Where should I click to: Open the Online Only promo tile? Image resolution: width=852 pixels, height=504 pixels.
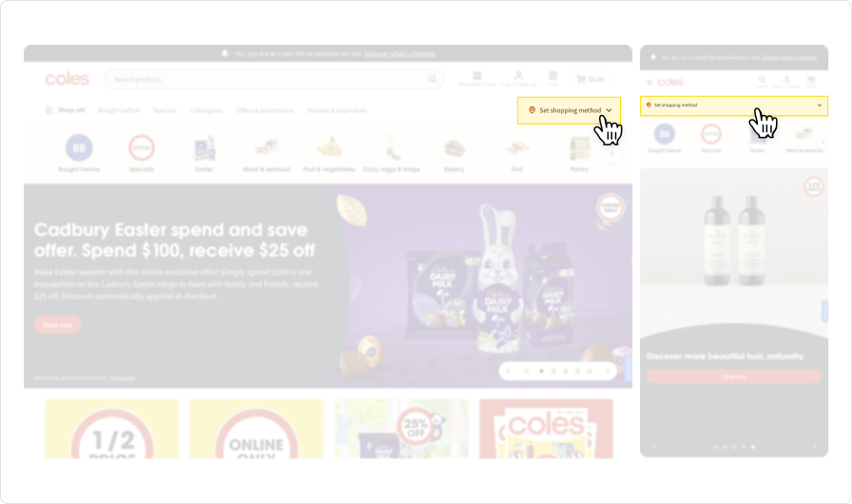point(257,429)
